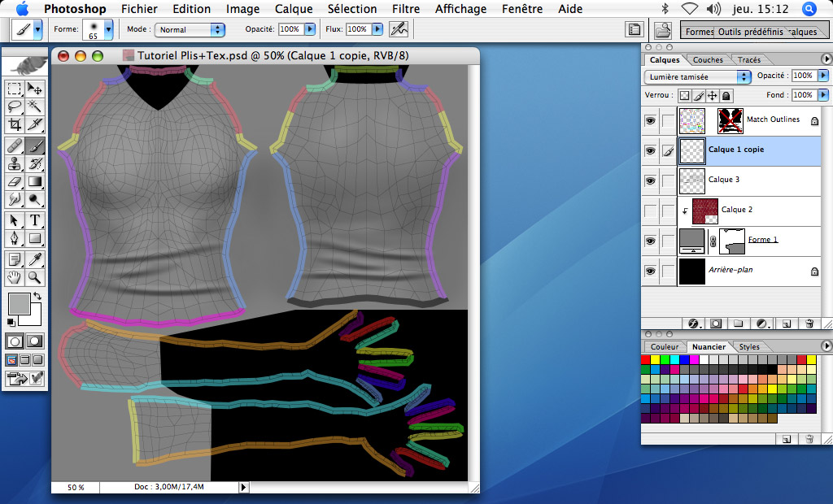The image size is (833, 504).
Task: Switch to the Couches tab
Action: (708, 60)
